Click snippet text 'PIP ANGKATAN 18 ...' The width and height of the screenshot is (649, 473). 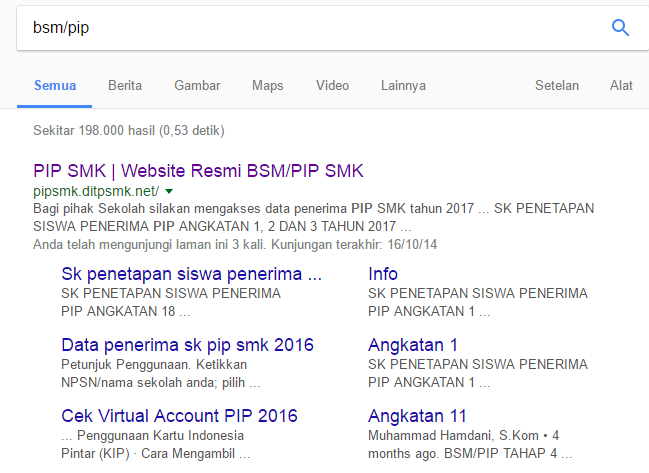[x=125, y=311]
